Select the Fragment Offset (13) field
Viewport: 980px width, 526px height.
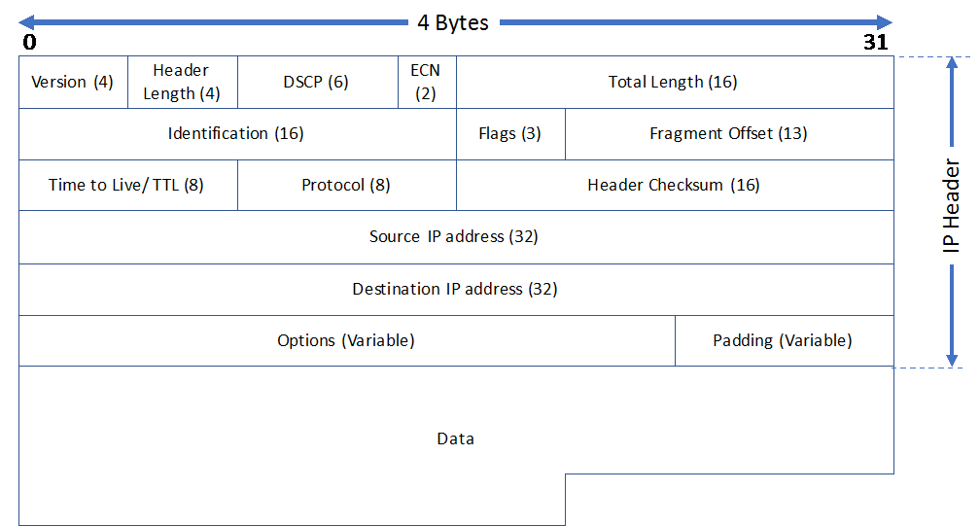(x=728, y=134)
